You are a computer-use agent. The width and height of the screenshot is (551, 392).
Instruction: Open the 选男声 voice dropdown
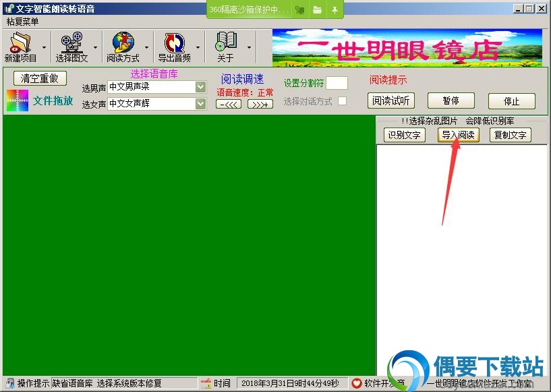[201, 87]
